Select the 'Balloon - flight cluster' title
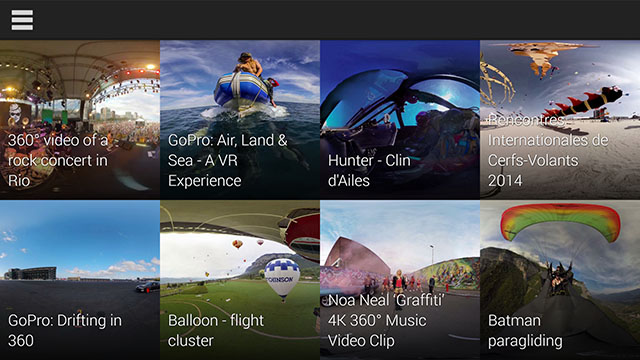640x360 pixels. coord(216,331)
